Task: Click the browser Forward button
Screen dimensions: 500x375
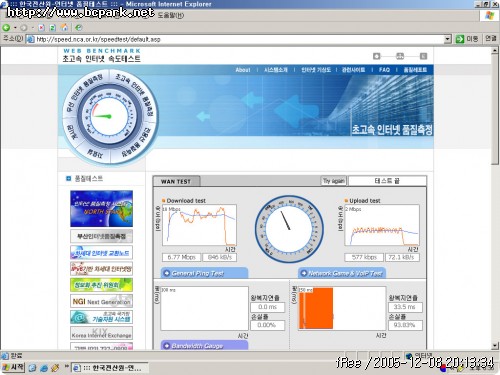Action: click(x=24, y=28)
